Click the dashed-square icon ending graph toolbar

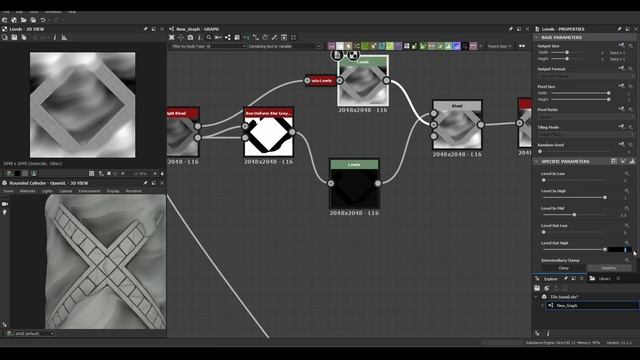click(x=293, y=38)
